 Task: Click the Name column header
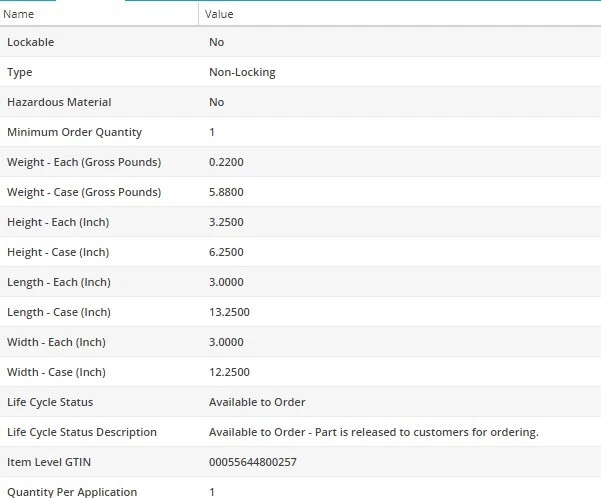coord(19,14)
